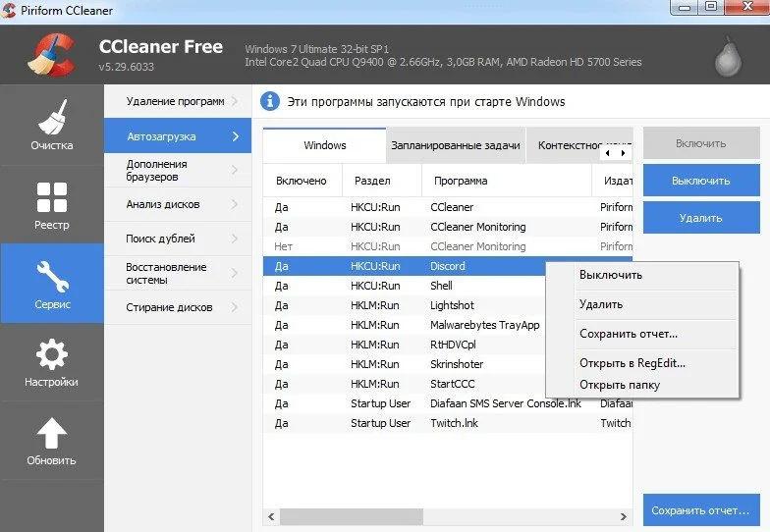
Task: Click the Обновить upgrade arrow
Action: (51, 441)
